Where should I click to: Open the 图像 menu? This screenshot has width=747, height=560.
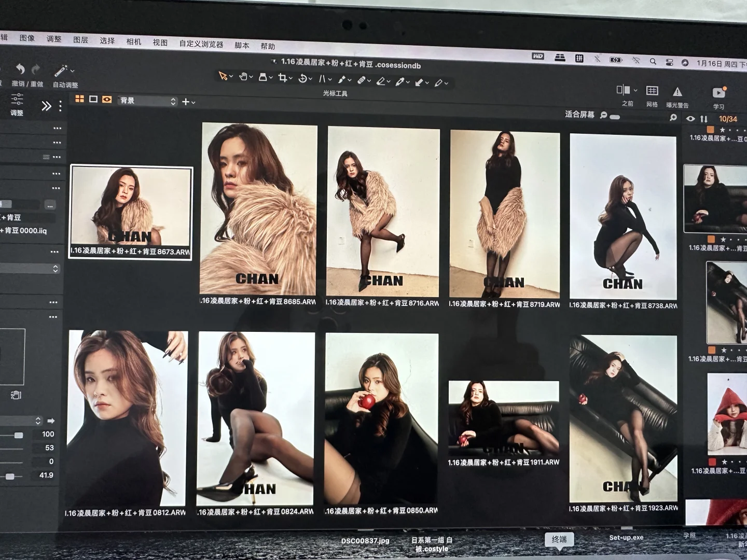coord(27,38)
